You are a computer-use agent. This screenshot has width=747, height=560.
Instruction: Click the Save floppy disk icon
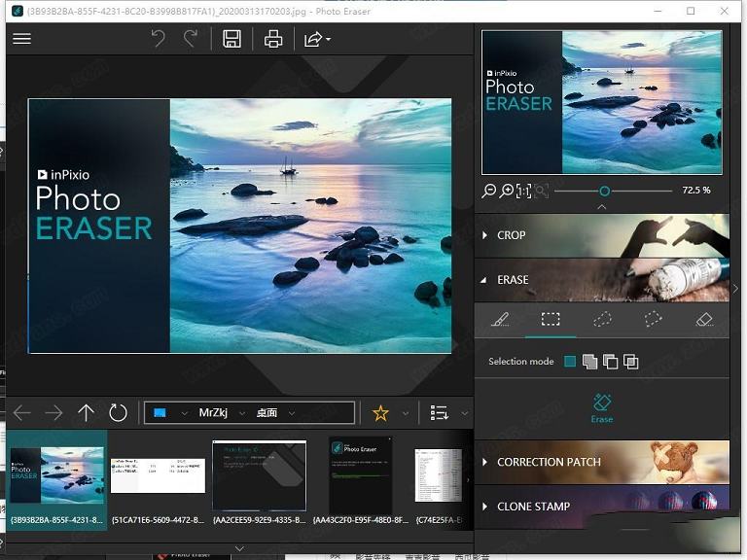[x=231, y=39]
